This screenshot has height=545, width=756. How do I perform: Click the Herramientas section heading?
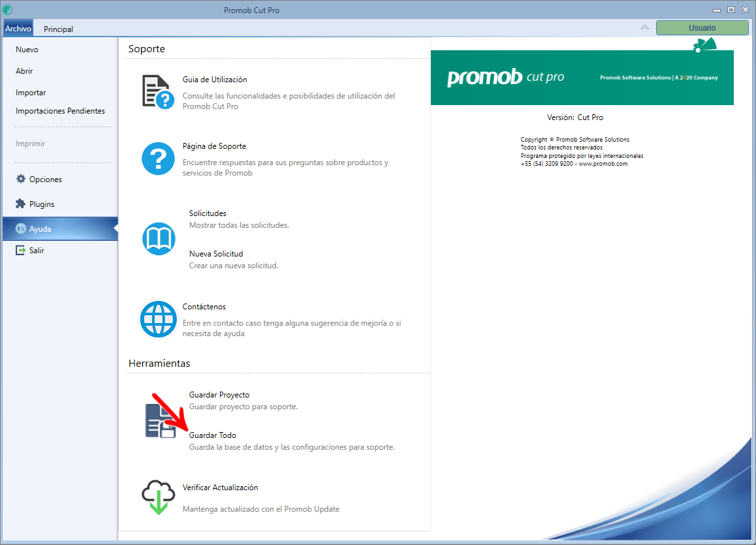click(x=159, y=364)
